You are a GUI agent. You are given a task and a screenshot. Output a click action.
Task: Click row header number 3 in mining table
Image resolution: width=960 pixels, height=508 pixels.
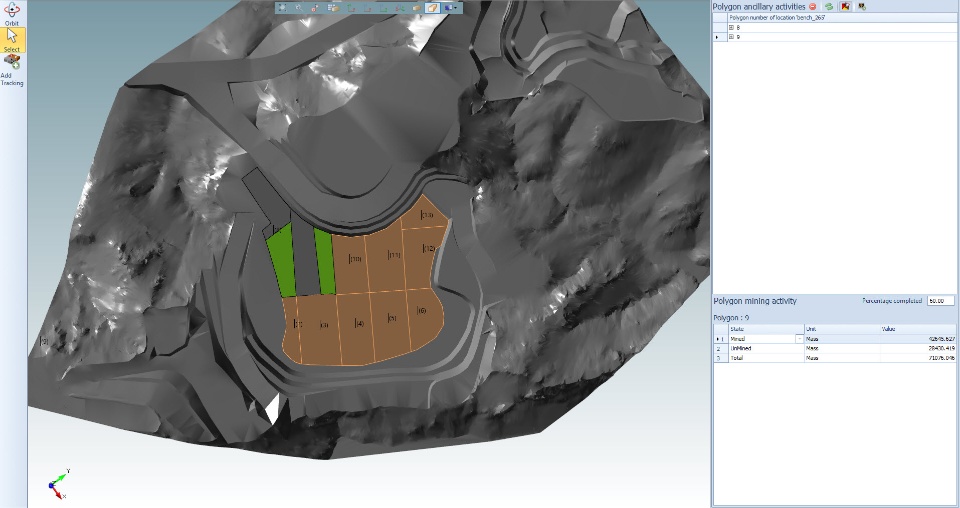point(719,357)
